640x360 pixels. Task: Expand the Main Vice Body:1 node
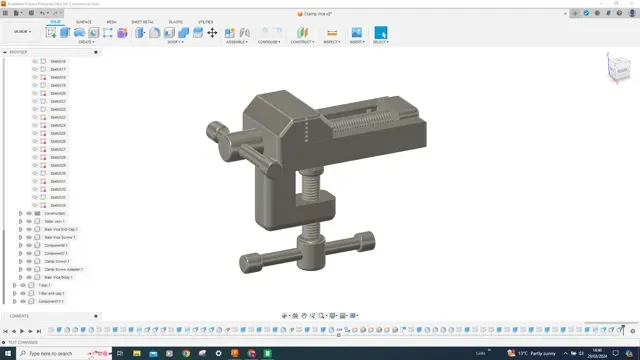click(20, 277)
